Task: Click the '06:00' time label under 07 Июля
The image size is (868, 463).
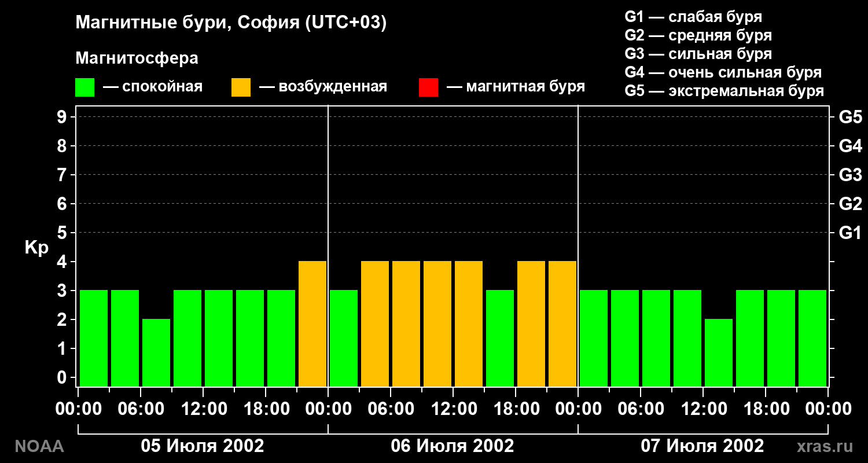Action: [x=640, y=409]
